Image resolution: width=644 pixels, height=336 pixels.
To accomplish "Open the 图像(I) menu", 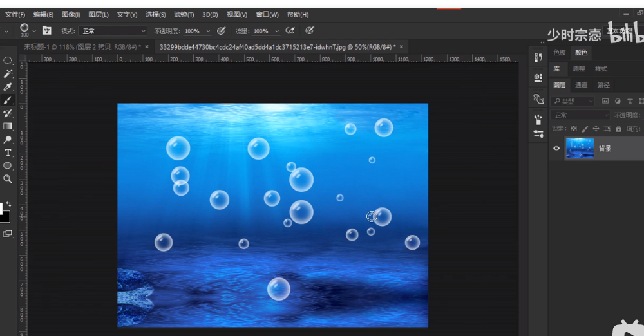I will [x=71, y=14].
